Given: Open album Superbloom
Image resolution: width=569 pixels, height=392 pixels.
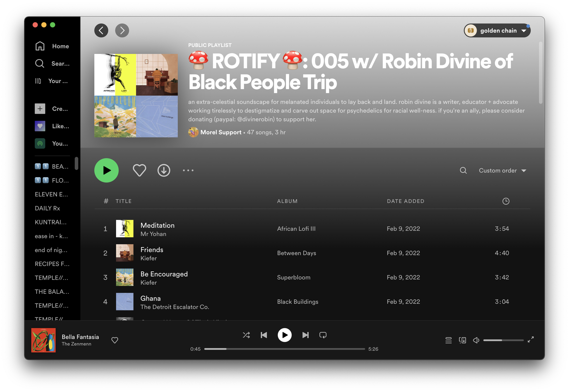Looking at the screenshot, I should pos(294,277).
